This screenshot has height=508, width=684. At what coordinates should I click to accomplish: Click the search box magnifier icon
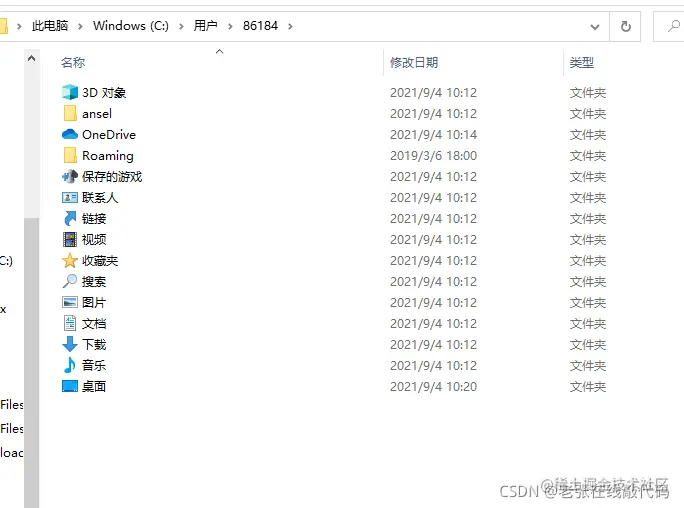pyautogui.click(x=674, y=26)
